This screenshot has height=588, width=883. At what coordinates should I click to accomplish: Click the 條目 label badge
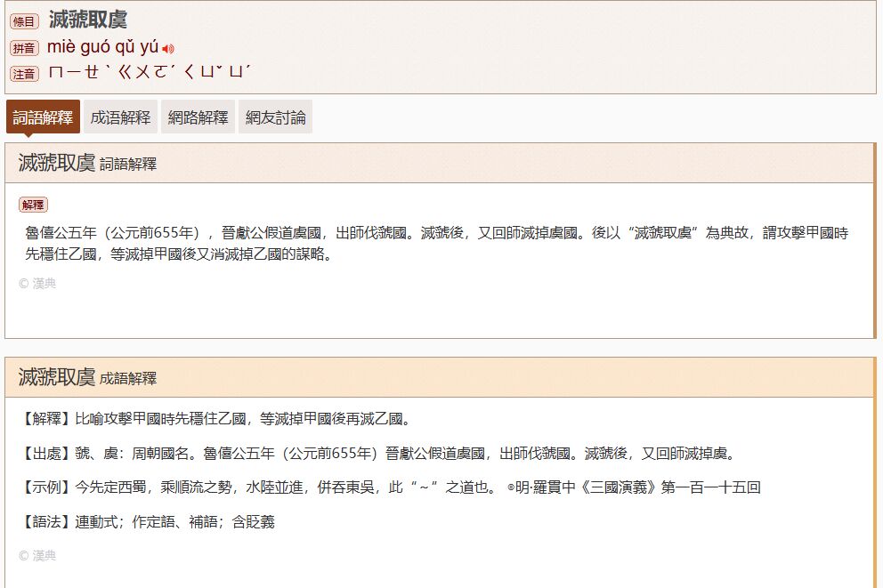tap(24, 22)
